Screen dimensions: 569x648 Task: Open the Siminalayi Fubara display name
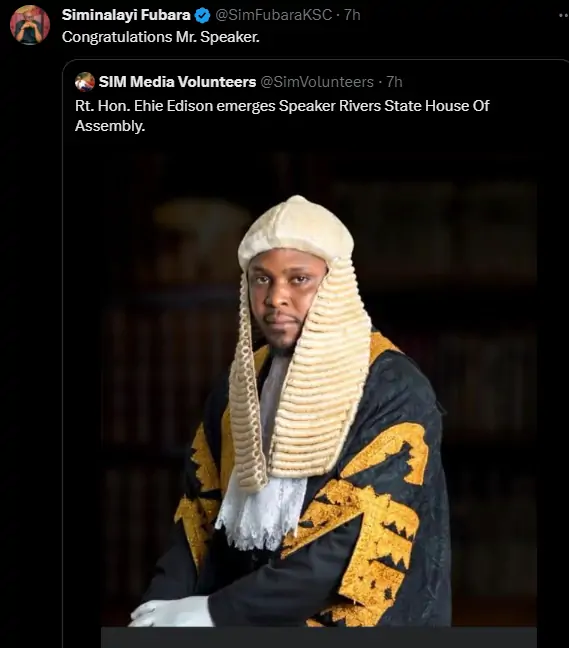[126, 15]
